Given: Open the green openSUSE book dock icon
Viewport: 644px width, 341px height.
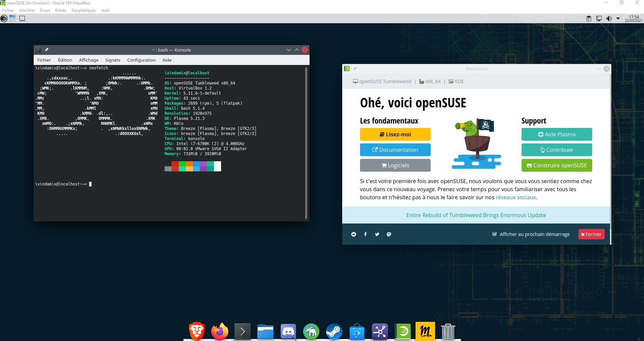Looking at the screenshot, I should pos(403,332).
